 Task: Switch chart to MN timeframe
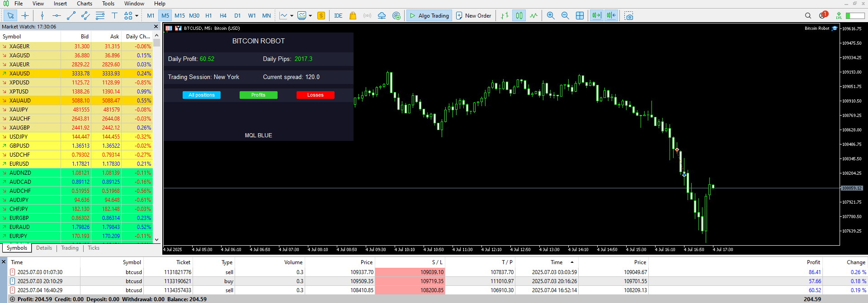pos(266,16)
